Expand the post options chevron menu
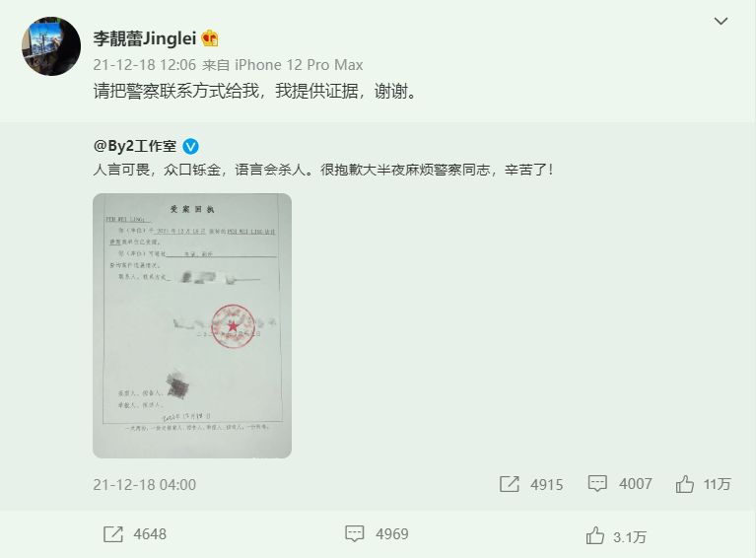The image size is (756, 558). [721, 22]
